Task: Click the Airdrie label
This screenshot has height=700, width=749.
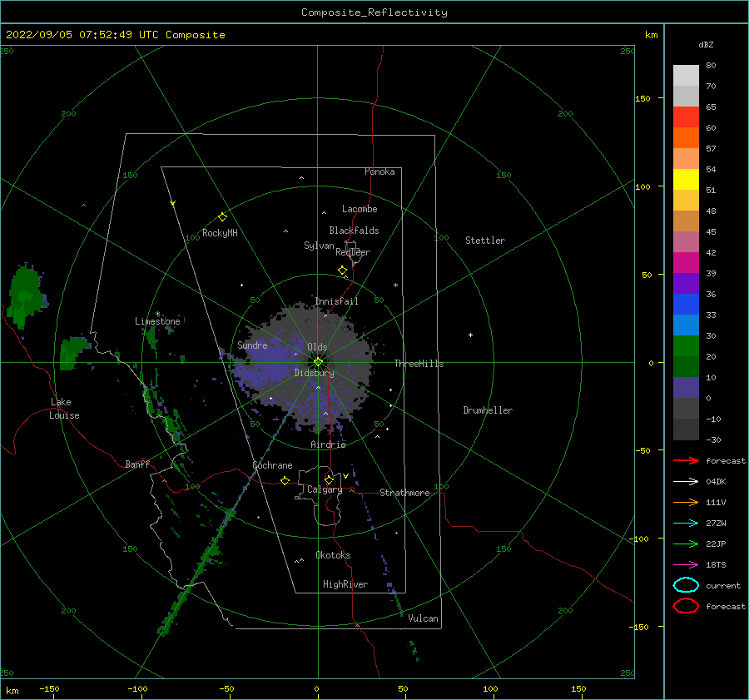Action: pyautogui.click(x=328, y=444)
